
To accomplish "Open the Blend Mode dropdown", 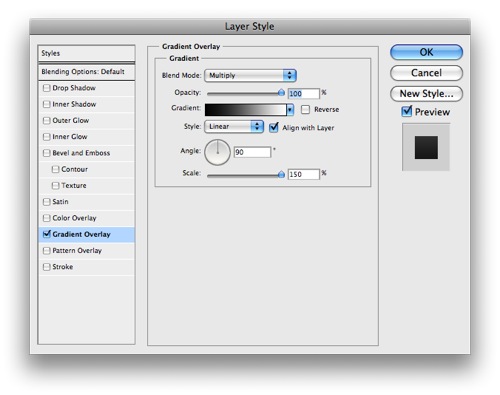I will (250, 75).
